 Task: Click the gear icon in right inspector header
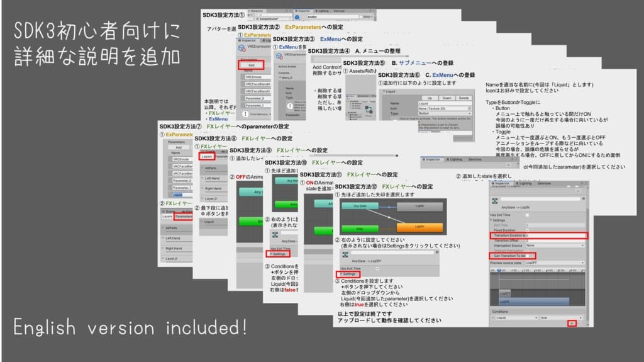pos(583,198)
